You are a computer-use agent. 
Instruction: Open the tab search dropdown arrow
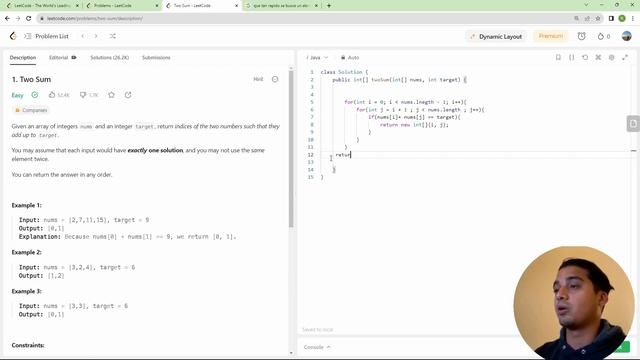586,5
